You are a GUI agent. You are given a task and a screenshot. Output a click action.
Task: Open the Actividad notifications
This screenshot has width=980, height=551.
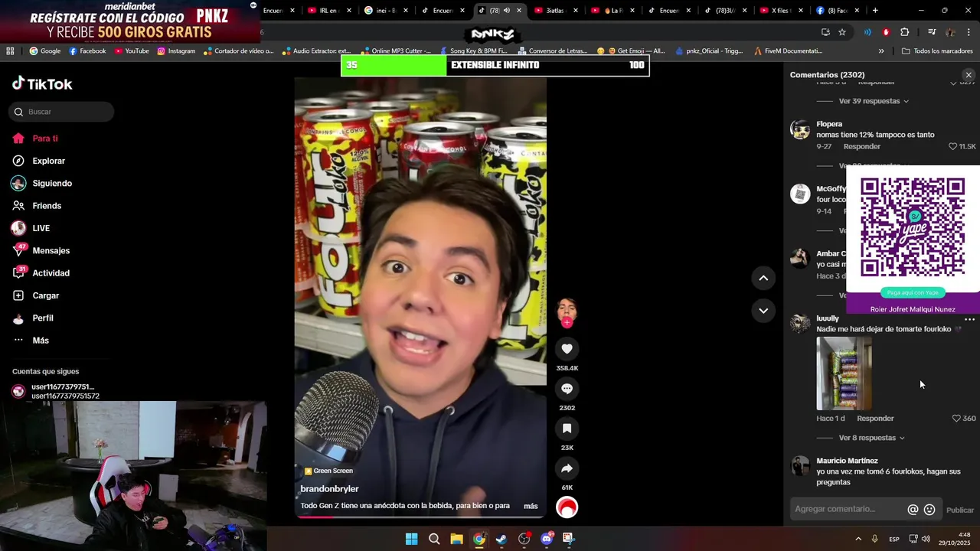[41, 273]
